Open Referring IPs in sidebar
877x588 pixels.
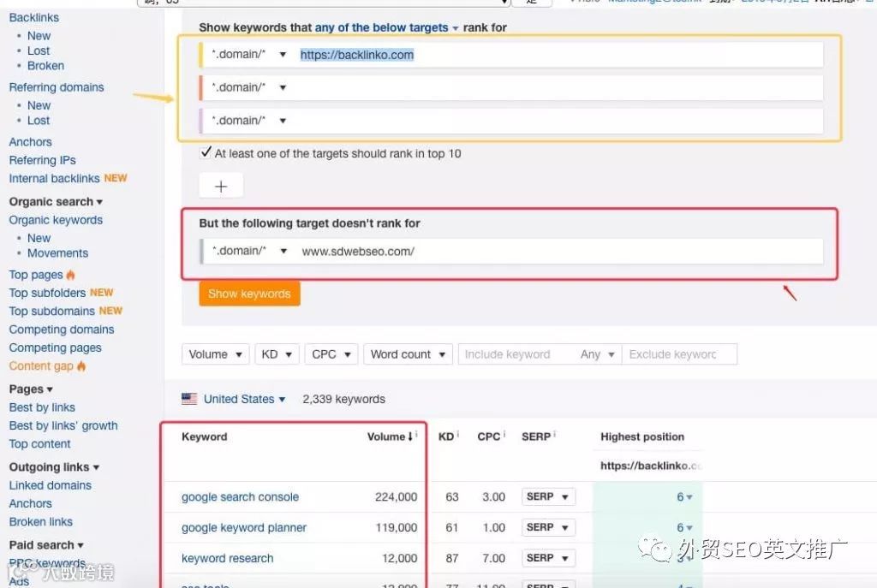[x=43, y=160]
